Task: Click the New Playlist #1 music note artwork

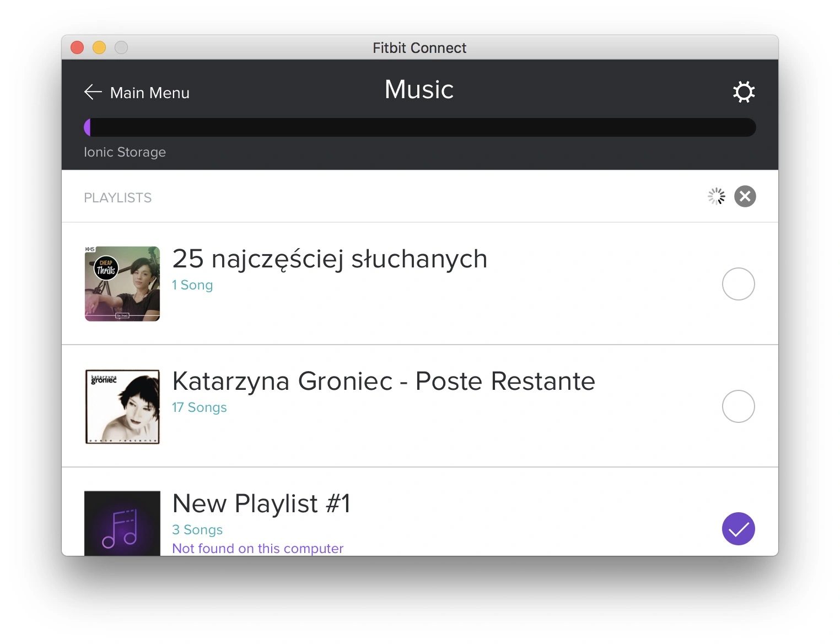Action: tap(122, 523)
